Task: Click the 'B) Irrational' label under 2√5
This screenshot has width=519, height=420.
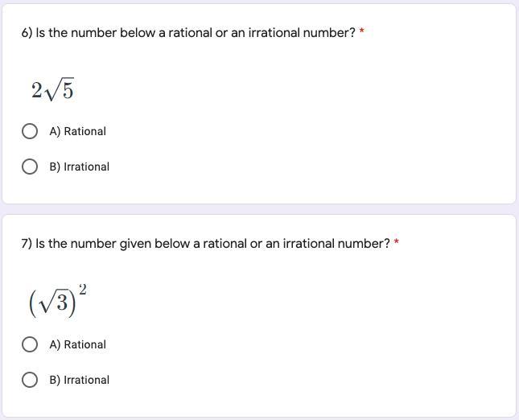Action: [x=80, y=167]
